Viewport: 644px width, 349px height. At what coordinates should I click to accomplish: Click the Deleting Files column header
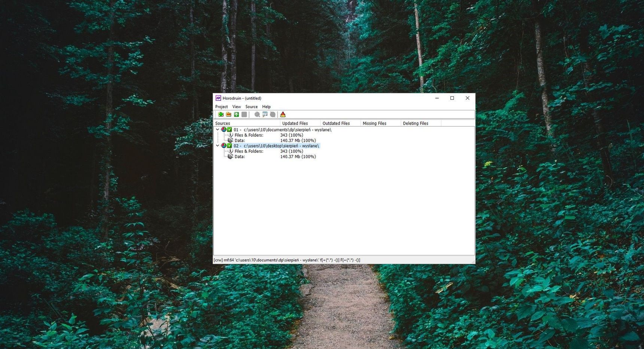(421, 123)
